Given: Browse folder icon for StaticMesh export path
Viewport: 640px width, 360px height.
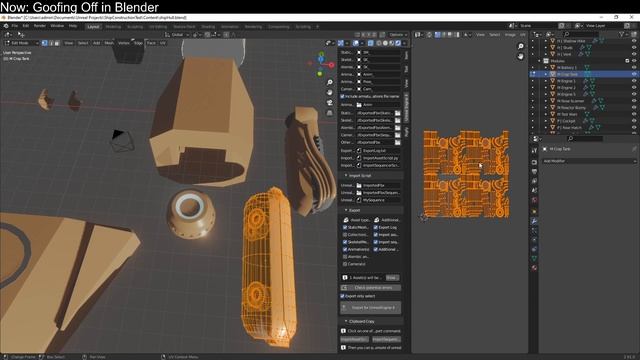Looking at the screenshot, I should [398, 113].
